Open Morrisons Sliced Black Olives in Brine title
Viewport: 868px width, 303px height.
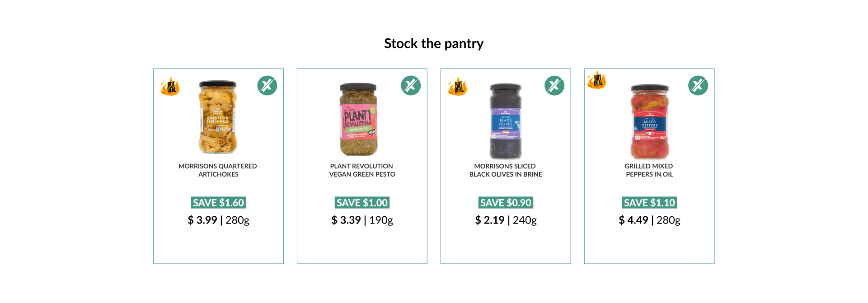(x=506, y=170)
